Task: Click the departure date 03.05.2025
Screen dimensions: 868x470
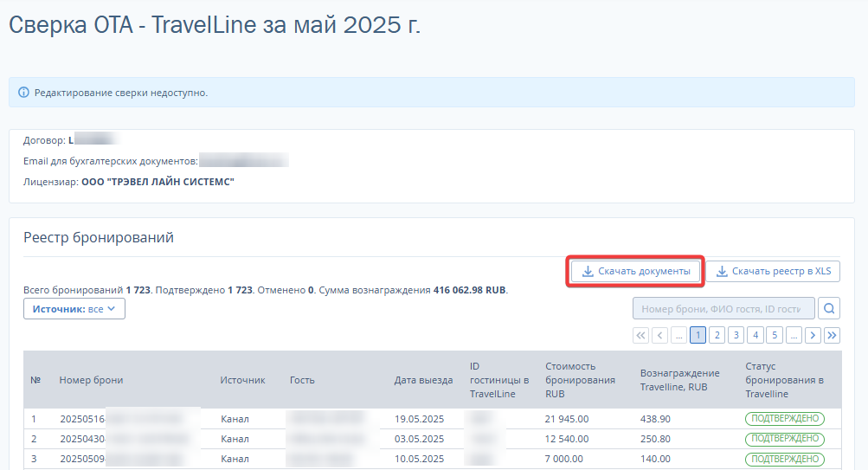Action: (419, 439)
